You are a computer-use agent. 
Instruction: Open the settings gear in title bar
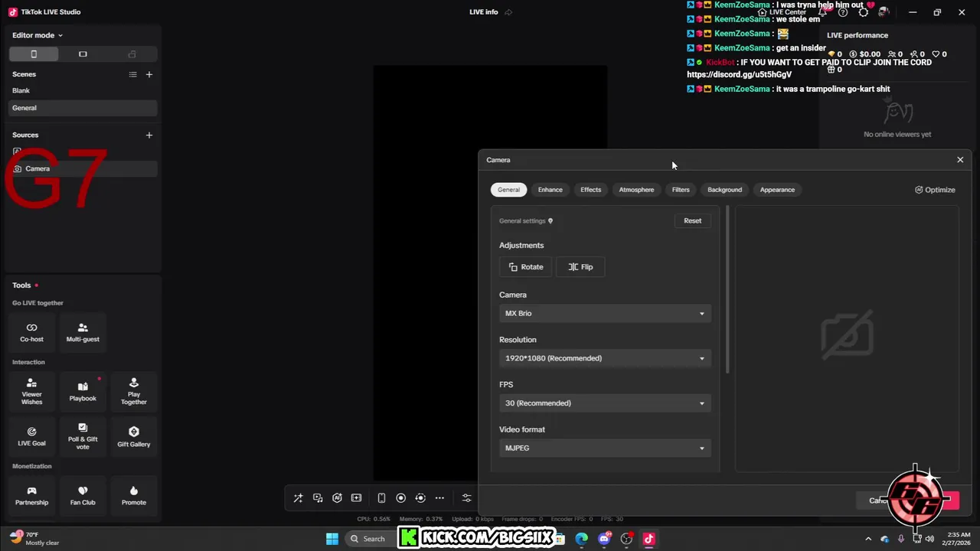864,12
